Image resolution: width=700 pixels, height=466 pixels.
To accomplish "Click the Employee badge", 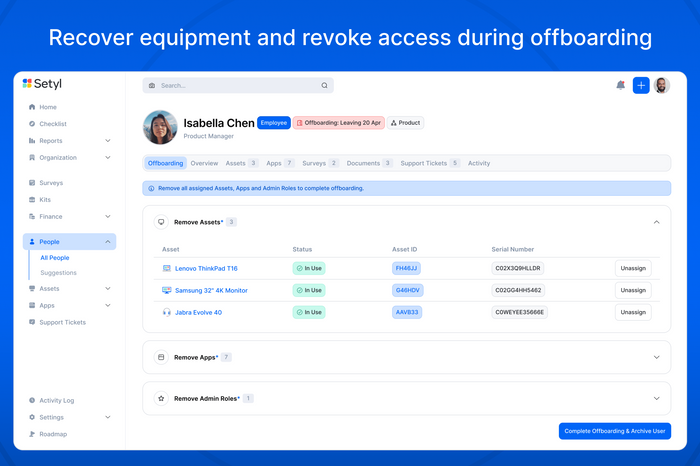I will (x=274, y=123).
